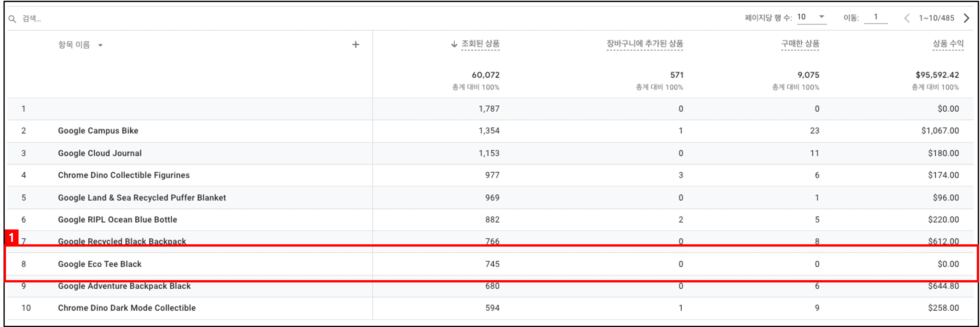Click the 1~10/485 pagination range text

coord(936,18)
